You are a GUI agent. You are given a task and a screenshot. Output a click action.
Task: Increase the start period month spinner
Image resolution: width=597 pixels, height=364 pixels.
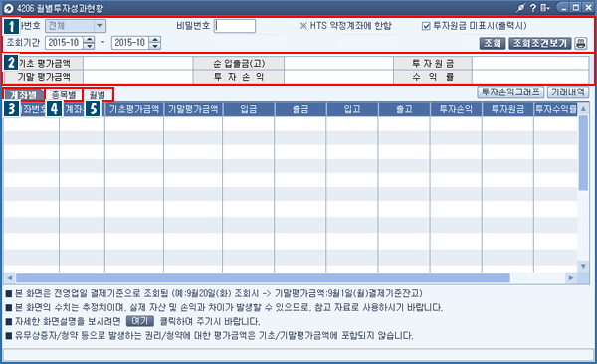(89, 39)
